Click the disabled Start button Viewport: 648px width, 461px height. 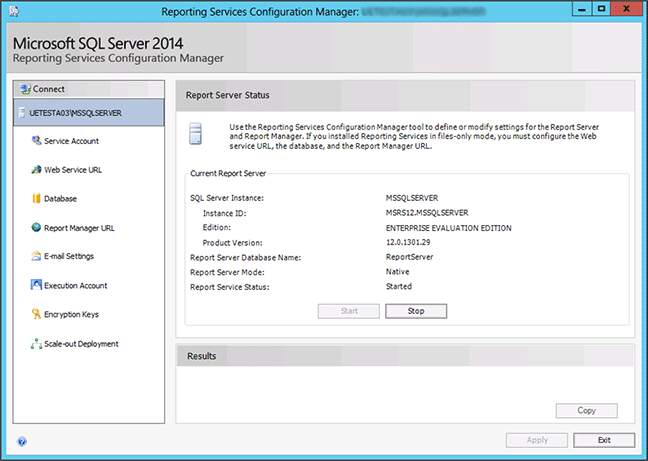pyautogui.click(x=349, y=311)
